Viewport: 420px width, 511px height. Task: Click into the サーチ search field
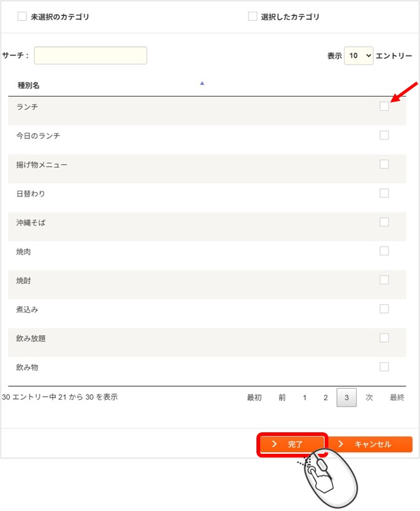[90, 55]
